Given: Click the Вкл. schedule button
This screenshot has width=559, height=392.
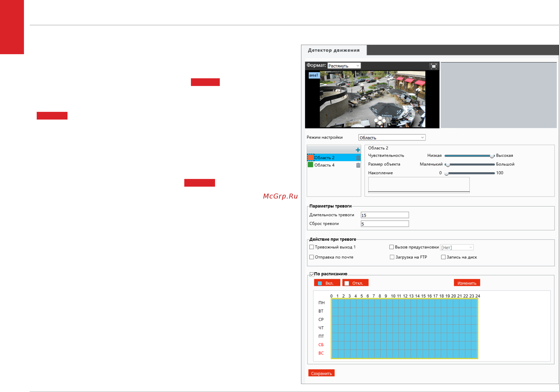Looking at the screenshot, I should (327, 283).
